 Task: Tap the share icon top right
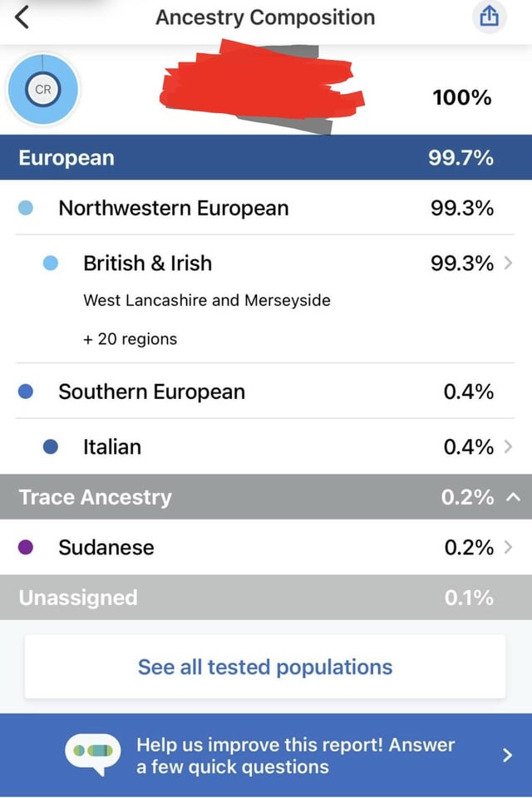click(x=490, y=17)
